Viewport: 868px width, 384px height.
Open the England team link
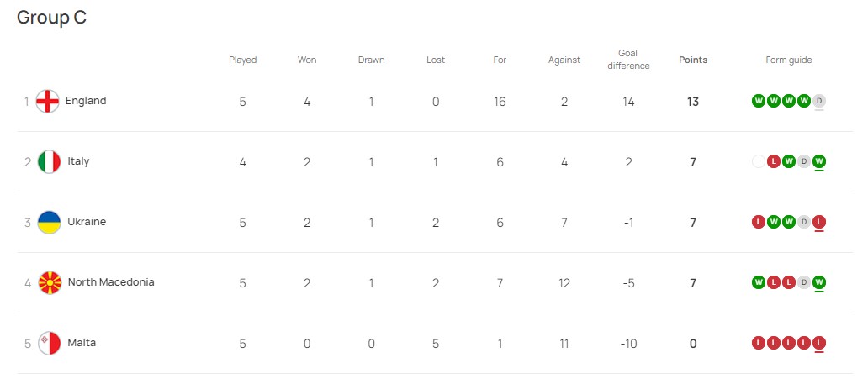click(86, 101)
